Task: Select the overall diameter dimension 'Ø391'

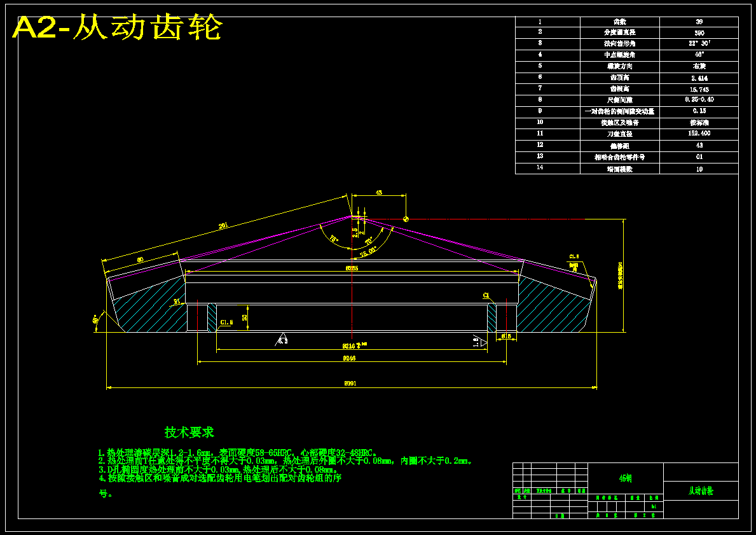Action: coord(350,384)
